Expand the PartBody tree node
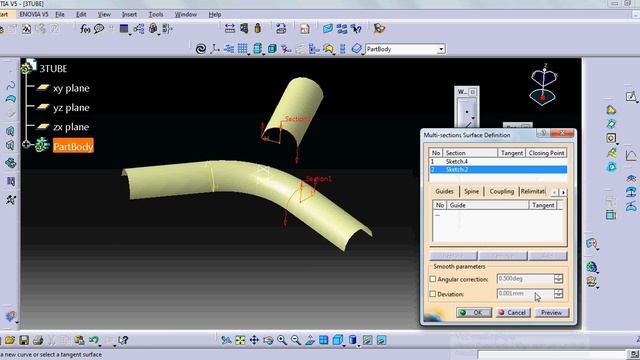The image size is (640, 360). tap(27, 144)
